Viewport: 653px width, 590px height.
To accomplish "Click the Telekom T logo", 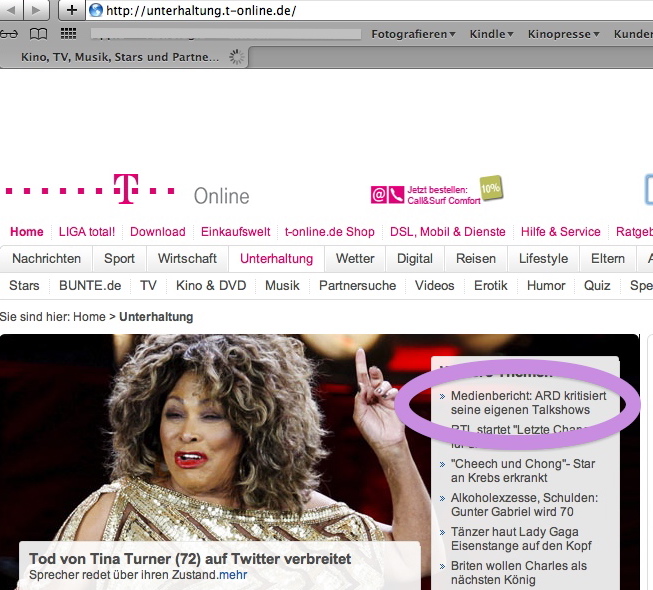I will pos(126,189).
